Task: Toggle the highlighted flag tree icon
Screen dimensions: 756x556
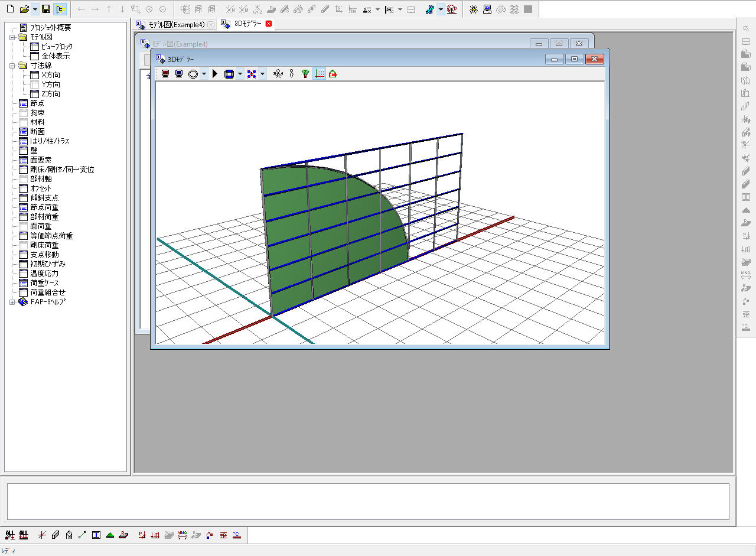Action: coord(60,9)
